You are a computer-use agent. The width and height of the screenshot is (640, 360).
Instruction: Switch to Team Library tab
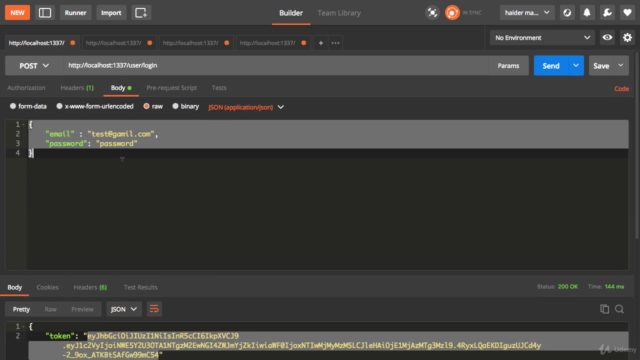coord(339,13)
